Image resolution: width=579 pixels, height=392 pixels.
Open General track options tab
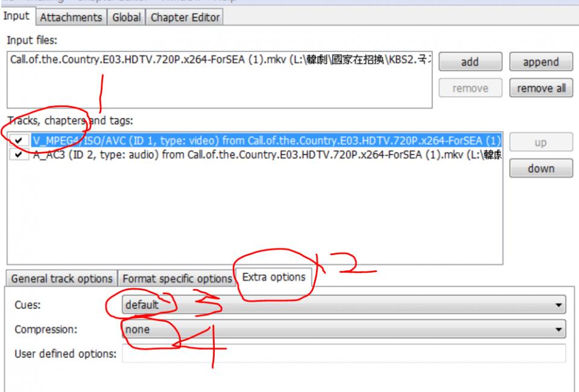[x=62, y=278]
